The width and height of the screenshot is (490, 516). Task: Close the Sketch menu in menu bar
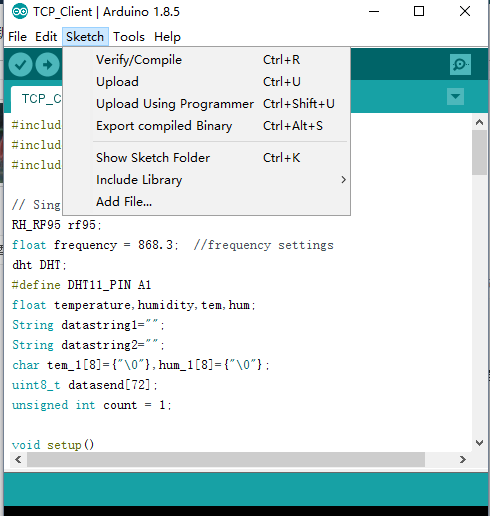[85, 37]
